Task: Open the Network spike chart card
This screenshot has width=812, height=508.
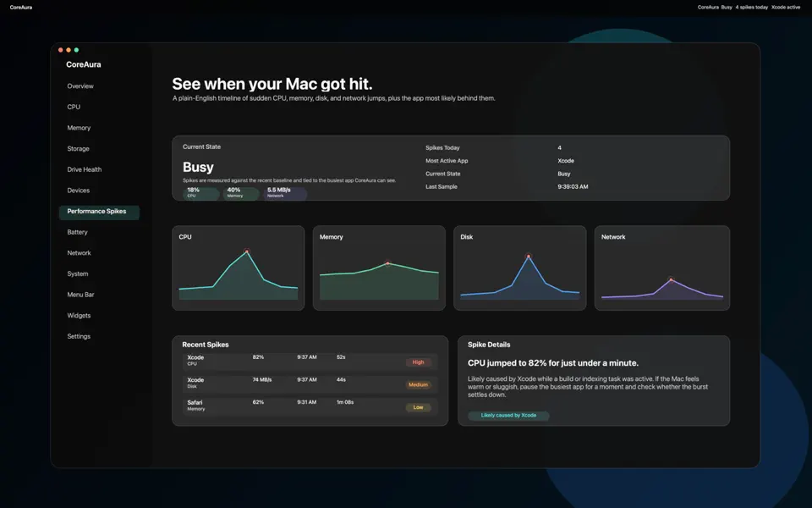Action: (661, 268)
